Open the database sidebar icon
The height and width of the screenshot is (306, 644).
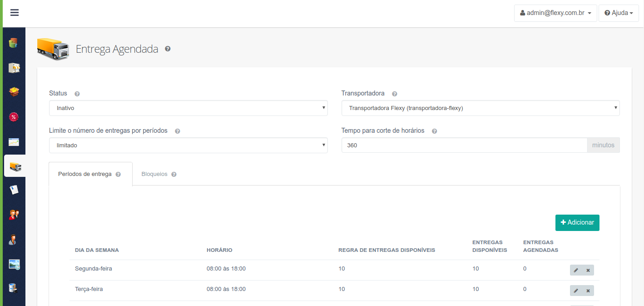coord(13,288)
